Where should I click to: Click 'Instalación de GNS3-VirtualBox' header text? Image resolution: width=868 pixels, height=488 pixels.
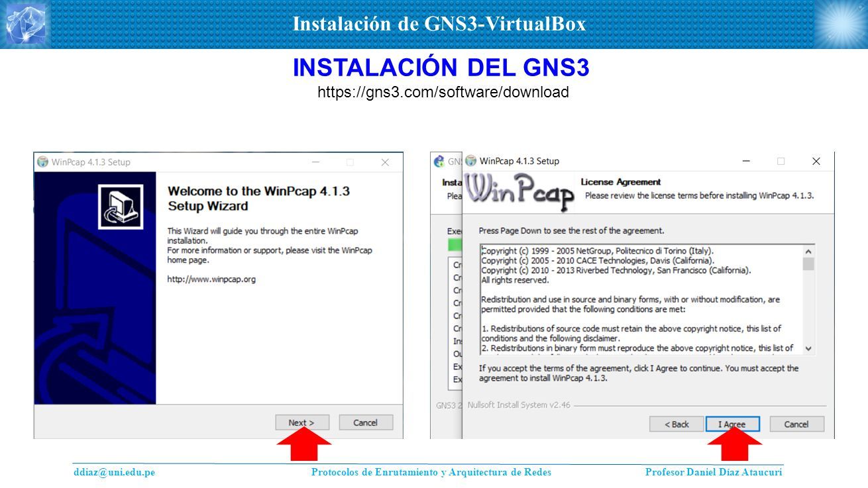pyautogui.click(x=439, y=24)
